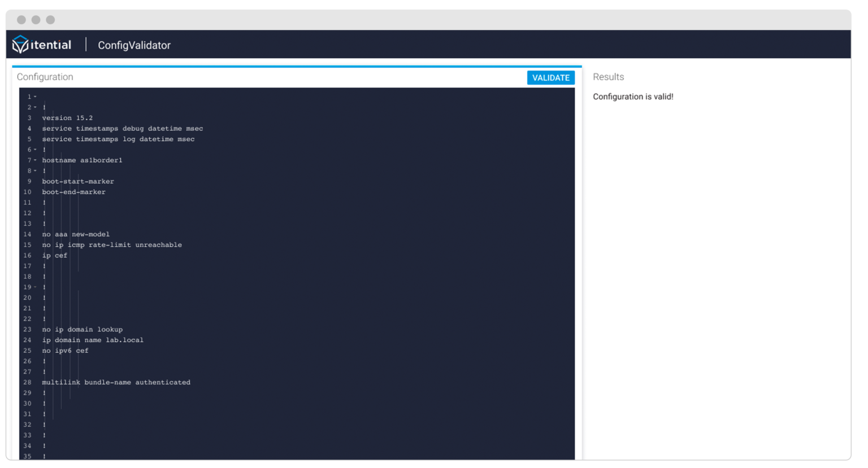Image resolution: width=868 pixels, height=468 pixels.
Task: Click the Configuration panel header
Action: tap(45, 77)
